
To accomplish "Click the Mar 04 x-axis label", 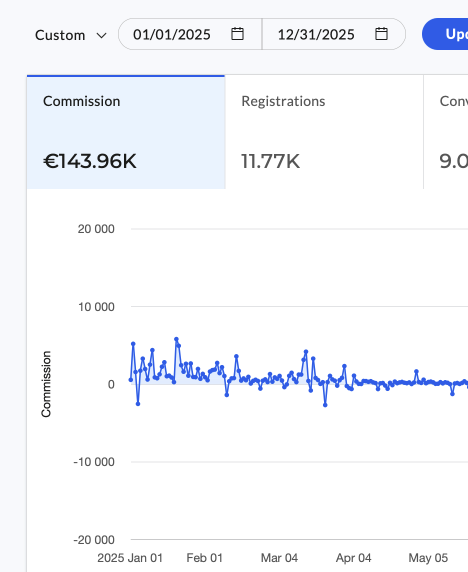I will click(x=279, y=558).
